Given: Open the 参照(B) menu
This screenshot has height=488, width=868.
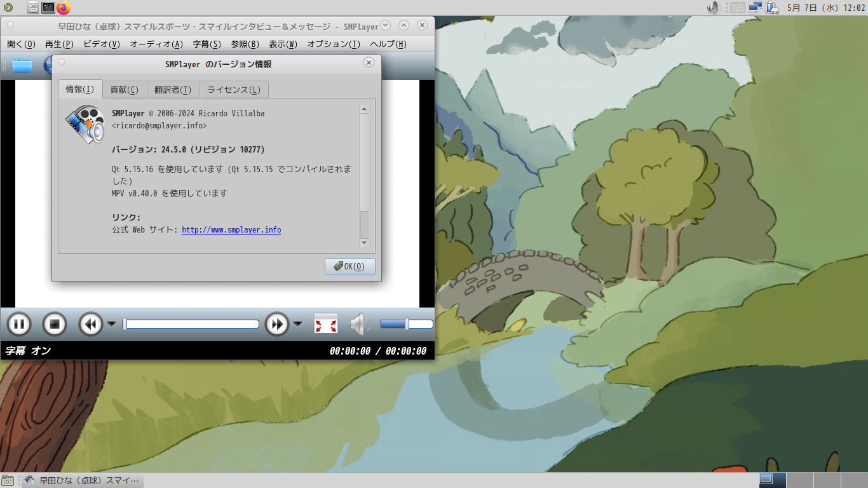Looking at the screenshot, I should [245, 44].
